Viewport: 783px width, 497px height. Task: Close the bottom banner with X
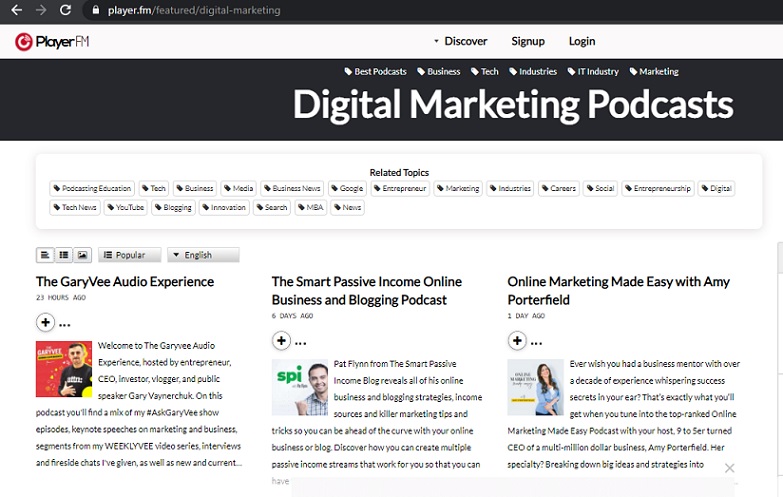730,468
